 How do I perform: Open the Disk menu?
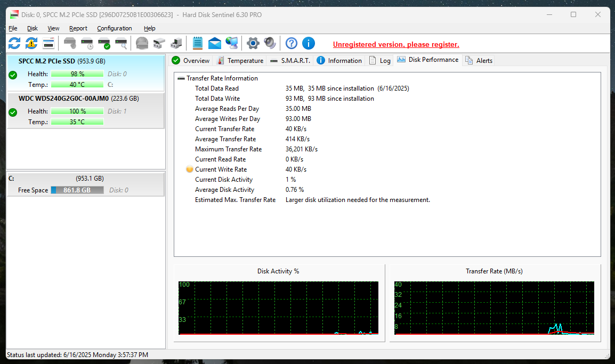click(33, 28)
